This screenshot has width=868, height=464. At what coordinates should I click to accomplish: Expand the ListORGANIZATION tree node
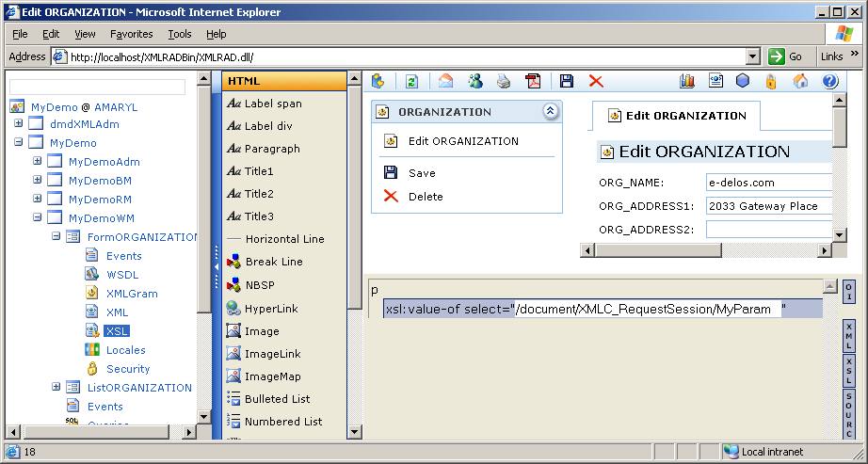(56, 387)
